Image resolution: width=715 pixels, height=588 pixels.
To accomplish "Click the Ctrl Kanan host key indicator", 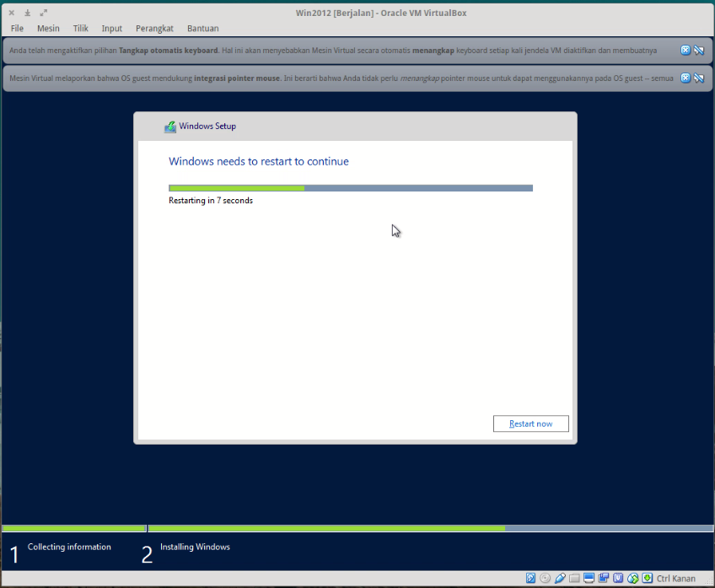I will pyautogui.click(x=675, y=578).
